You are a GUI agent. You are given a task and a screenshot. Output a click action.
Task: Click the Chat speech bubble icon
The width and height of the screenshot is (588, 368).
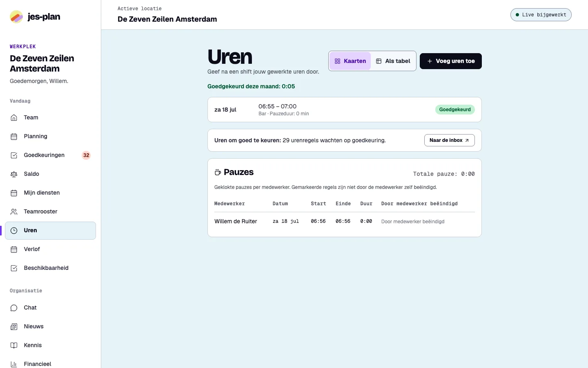[14, 308]
